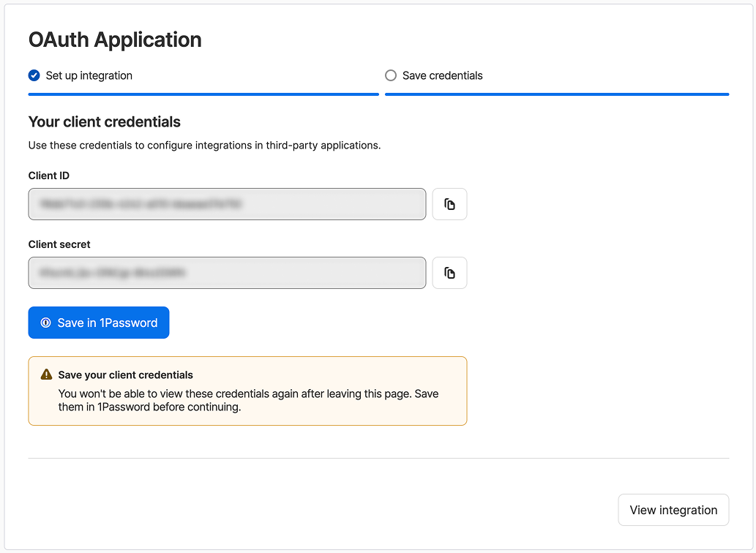Viewport: 756px width, 553px height.
Task: Click the duplicate-page icon next to Client secret
Action: tap(449, 273)
